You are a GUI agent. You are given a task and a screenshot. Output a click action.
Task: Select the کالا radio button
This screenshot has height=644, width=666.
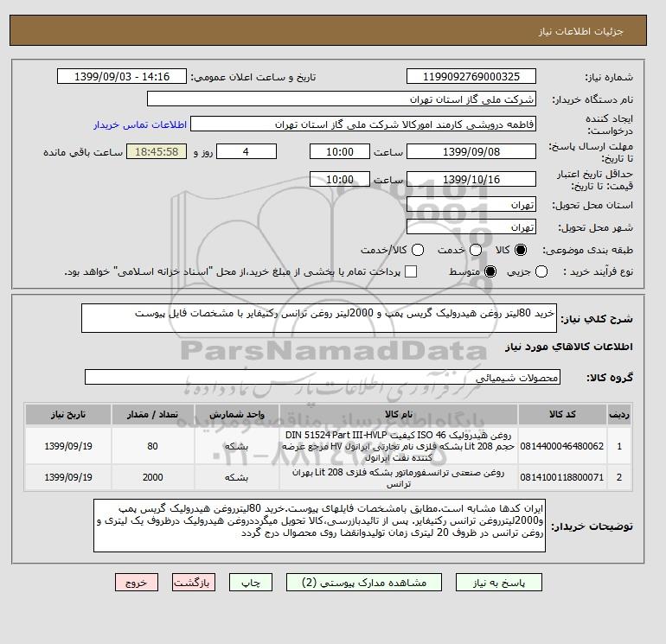pyautogui.click(x=521, y=250)
